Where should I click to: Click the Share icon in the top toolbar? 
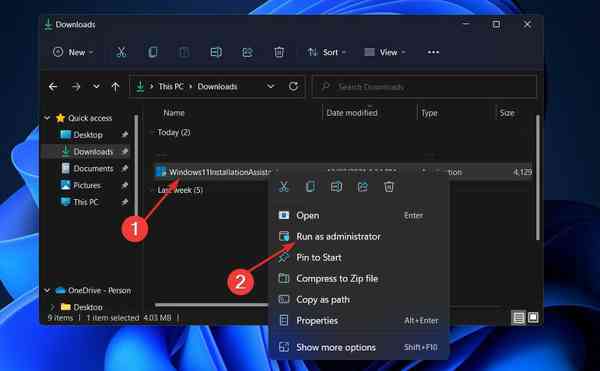[x=248, y=52]
